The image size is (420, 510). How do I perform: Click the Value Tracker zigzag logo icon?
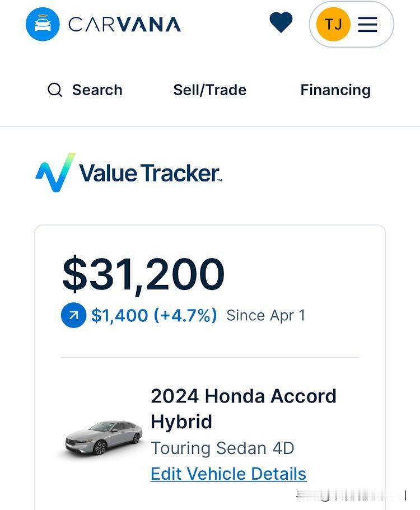click(x=55, y=172)
